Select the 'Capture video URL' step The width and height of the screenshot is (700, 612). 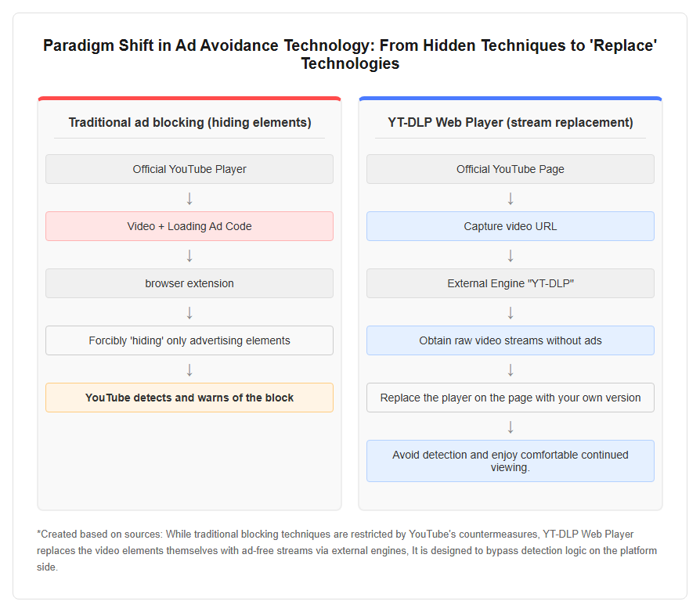[511, 226]
